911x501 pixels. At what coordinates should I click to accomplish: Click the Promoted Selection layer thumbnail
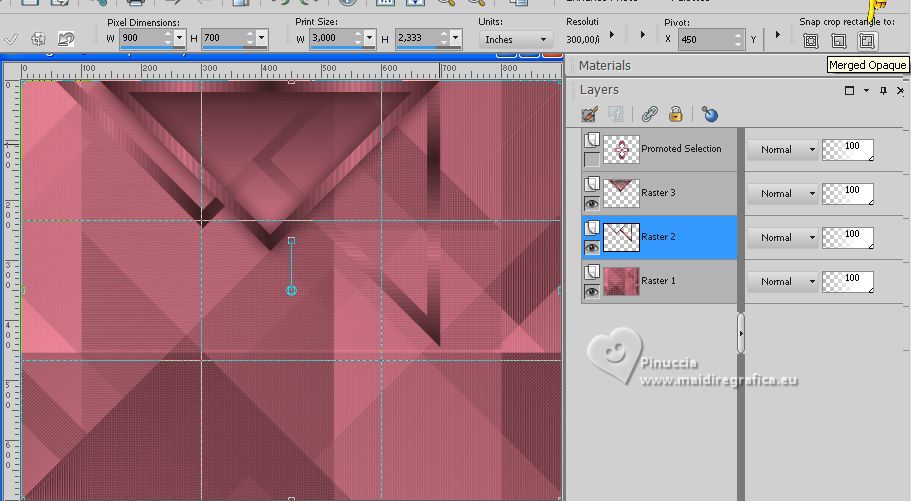621,150
